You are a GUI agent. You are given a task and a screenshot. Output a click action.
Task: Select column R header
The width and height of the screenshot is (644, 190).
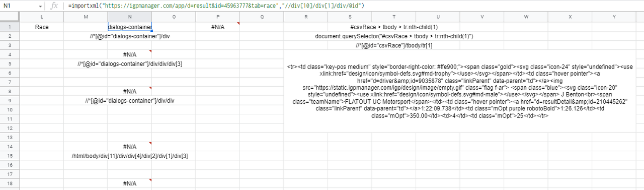305,18
